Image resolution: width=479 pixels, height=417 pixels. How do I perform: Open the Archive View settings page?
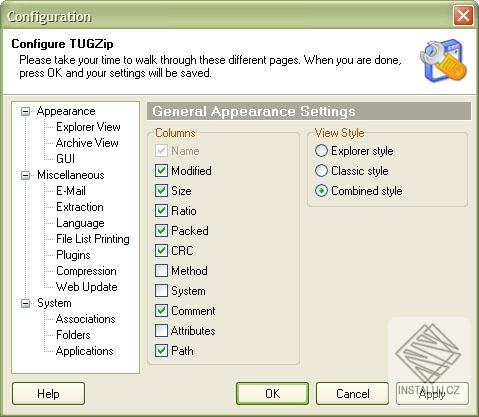point(87,143)
